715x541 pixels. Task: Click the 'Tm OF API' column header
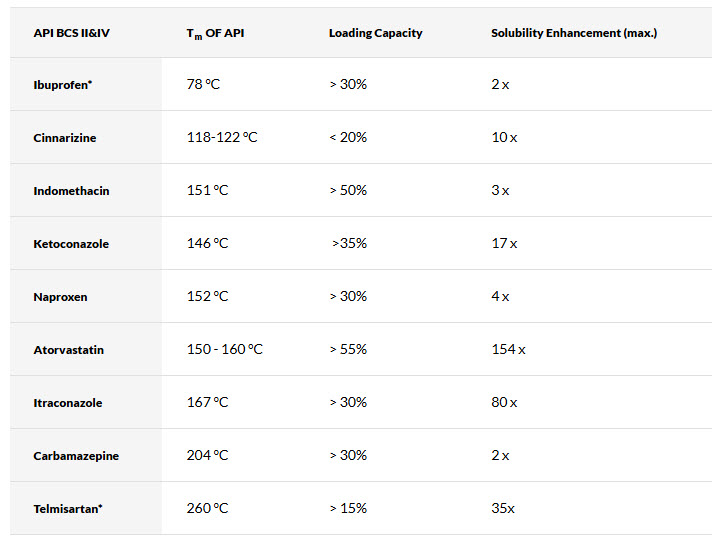coord(215,34)
